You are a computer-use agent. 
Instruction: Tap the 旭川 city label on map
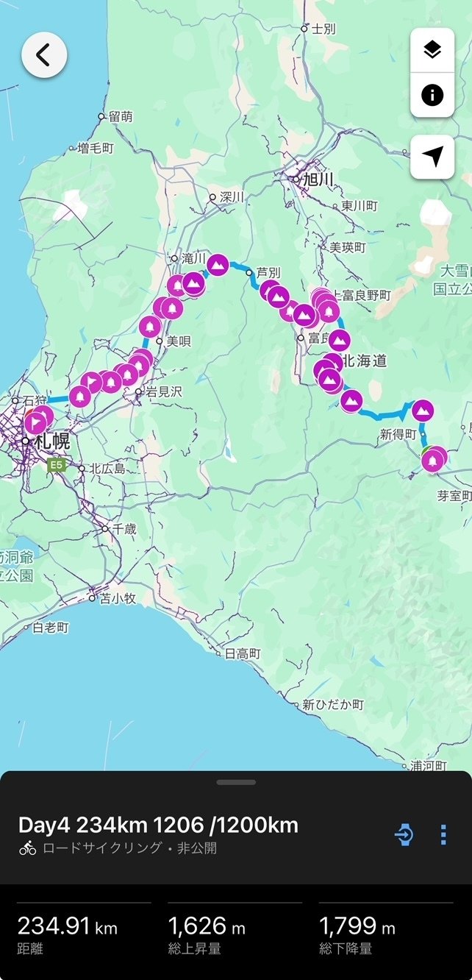(318, 179)
